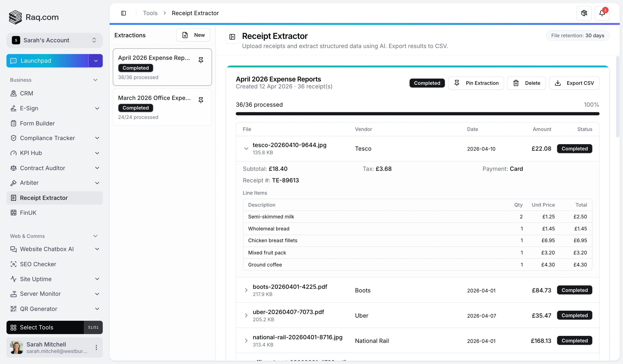Click the Pin Extraction button
Viewport: 623px width, 364px height.
[x=476, y=83]
